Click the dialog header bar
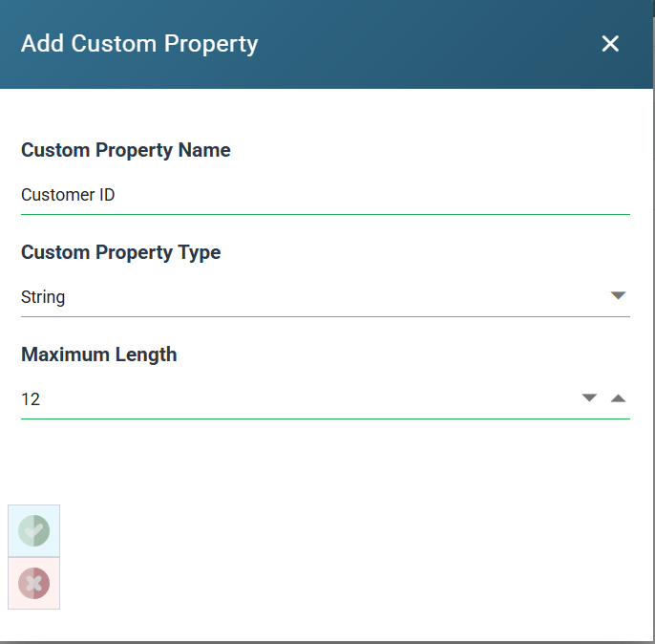The image size is (655, 644). pyautogui.click(x=418, y=44)
